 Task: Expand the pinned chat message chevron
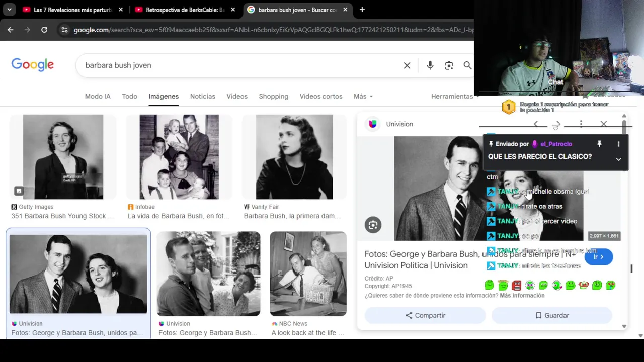(x=618, y=159)
